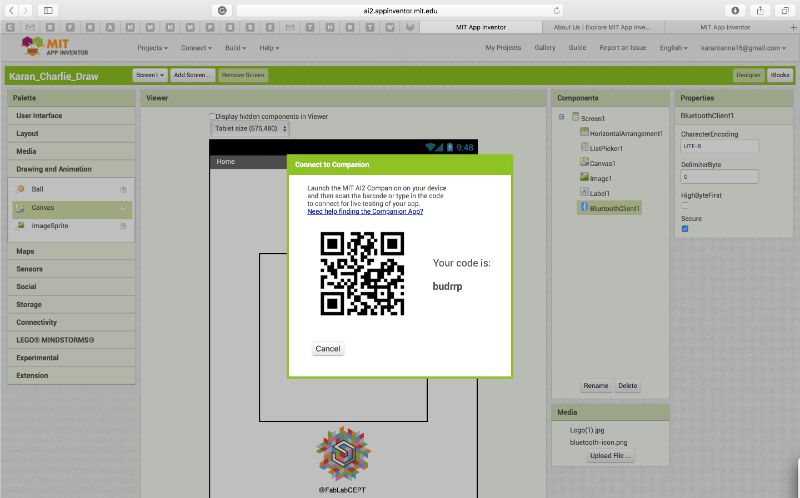Open Safari downloads button

click(735, 10)
